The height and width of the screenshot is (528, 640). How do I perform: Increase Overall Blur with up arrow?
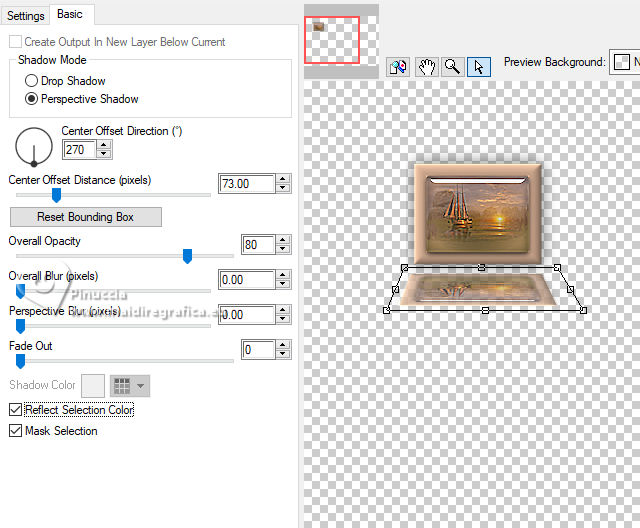[x=283, y=275]
